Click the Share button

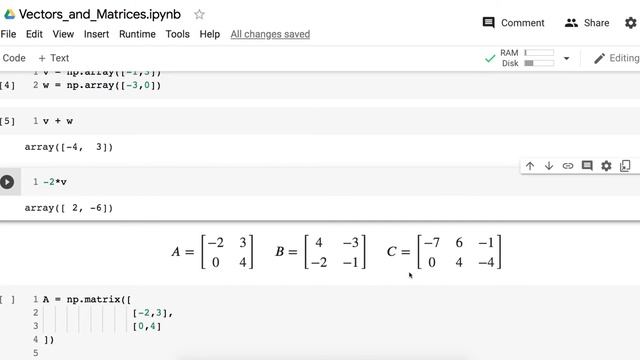(587, 23)
